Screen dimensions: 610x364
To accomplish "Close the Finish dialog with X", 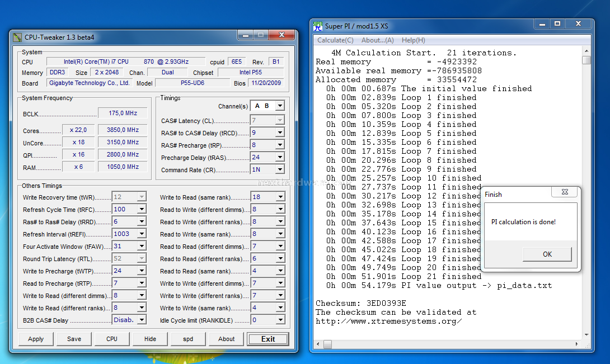I will 565,192.
